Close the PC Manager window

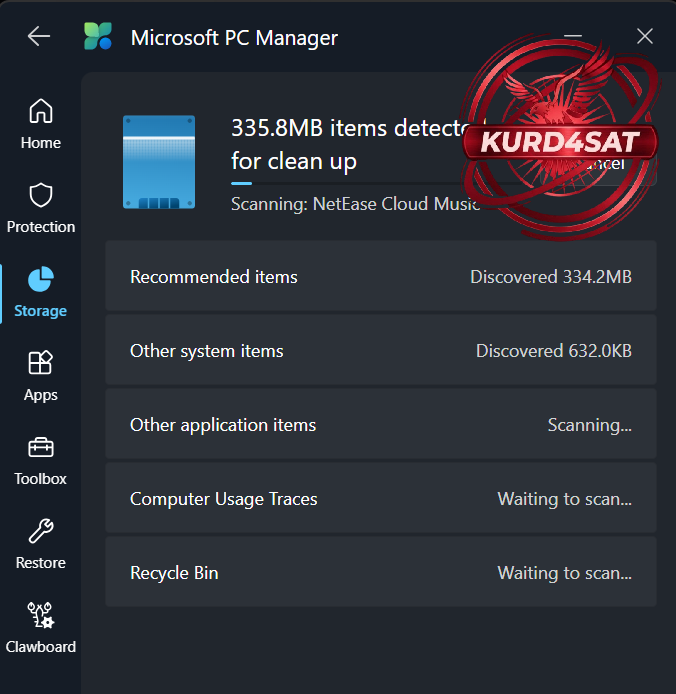pos(645,37)
